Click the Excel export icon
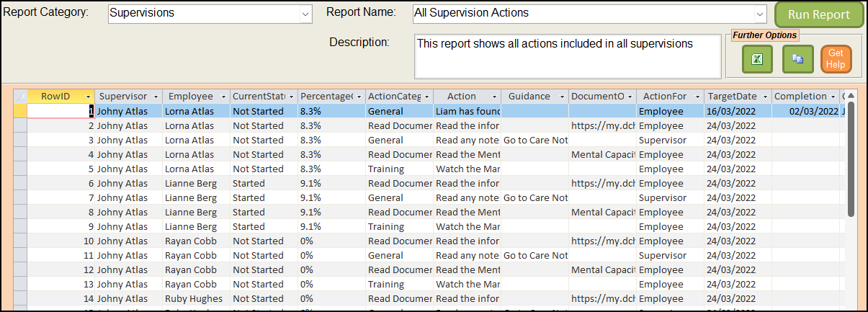Screen dimensions: 868x312 (757, 59)
